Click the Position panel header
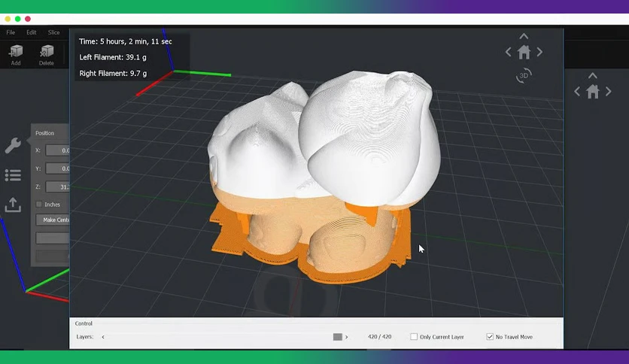This screenshot has width=629, height=364. click(44, 133)
